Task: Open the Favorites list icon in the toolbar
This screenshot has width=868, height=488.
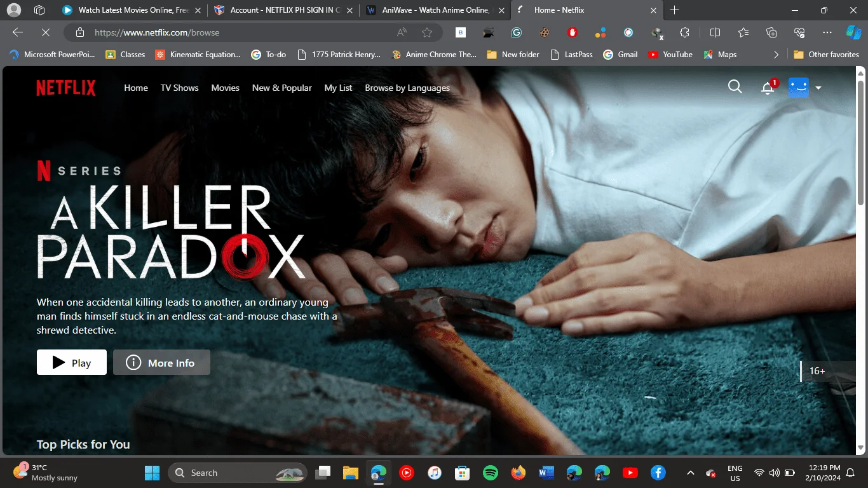Action: [x=743, y=32]
